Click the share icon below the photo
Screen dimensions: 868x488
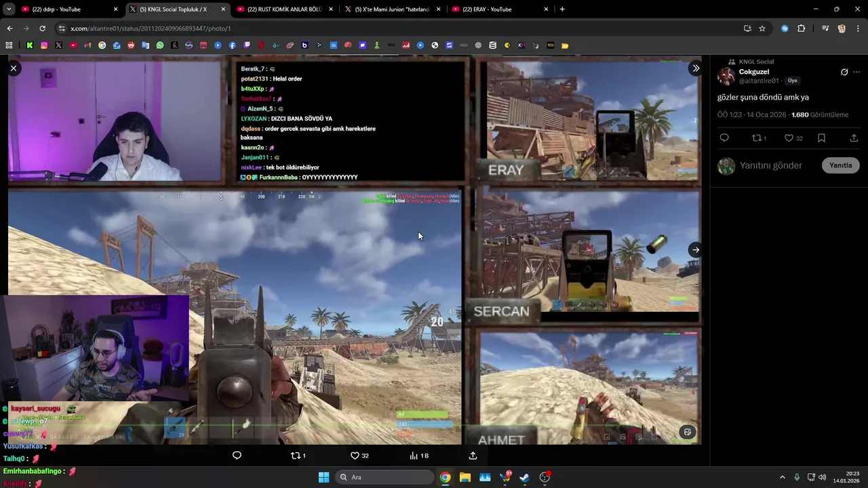[x=473, y=455]
